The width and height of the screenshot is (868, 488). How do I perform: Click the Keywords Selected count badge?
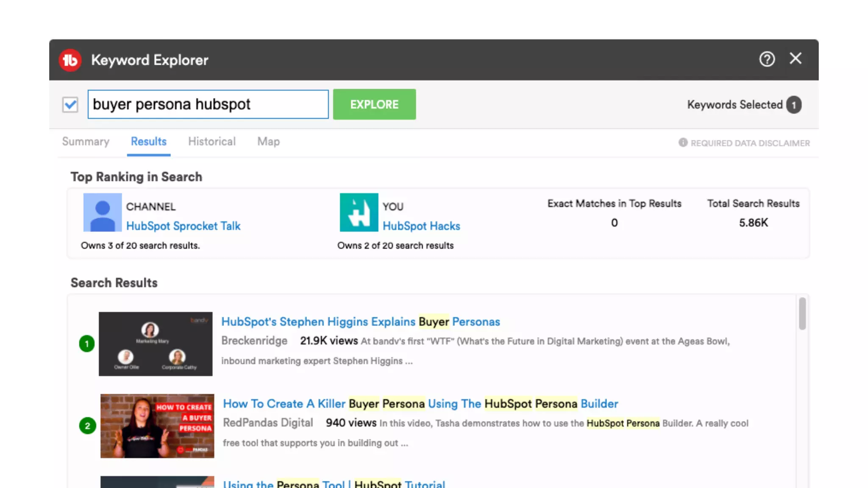[x=793, y=105]
